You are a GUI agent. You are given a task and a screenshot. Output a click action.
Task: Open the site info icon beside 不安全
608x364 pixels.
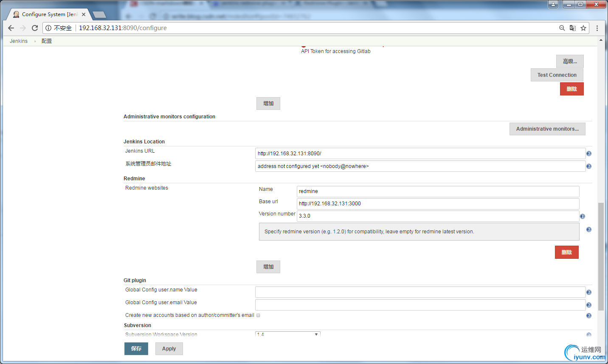click(48, 28)
